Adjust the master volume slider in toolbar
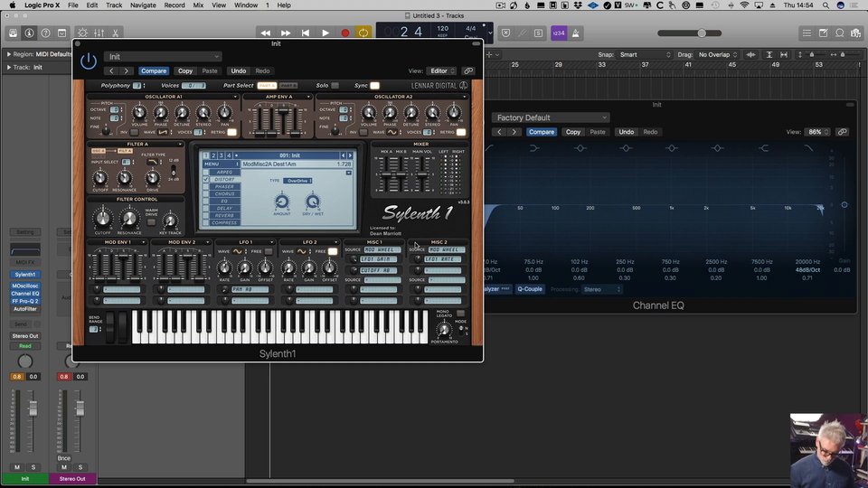Screen dimensions: 868x488 690,33
